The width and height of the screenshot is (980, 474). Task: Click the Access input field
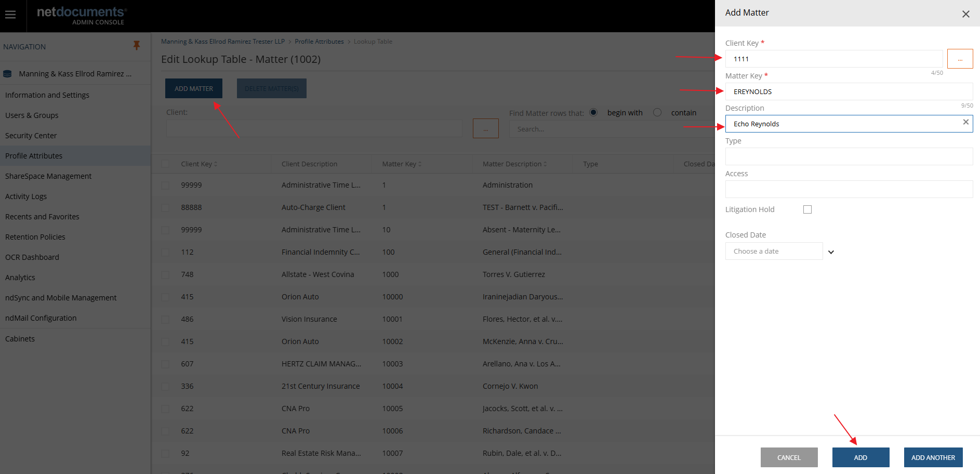pyautogui.click(x=849, y=189)
